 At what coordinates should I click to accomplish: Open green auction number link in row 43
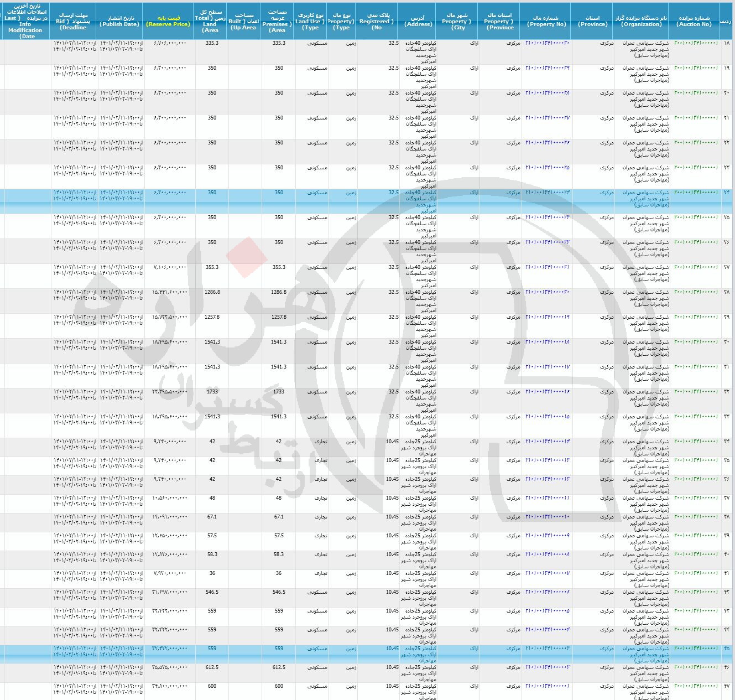tap(696, 611)
